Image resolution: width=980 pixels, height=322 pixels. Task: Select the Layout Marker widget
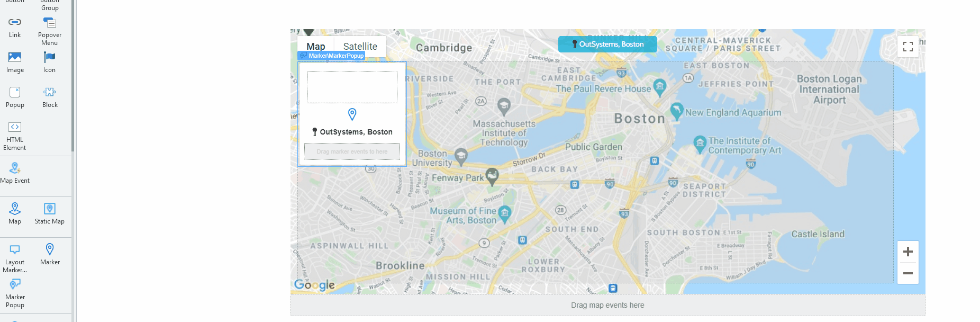tap(15, 258)
